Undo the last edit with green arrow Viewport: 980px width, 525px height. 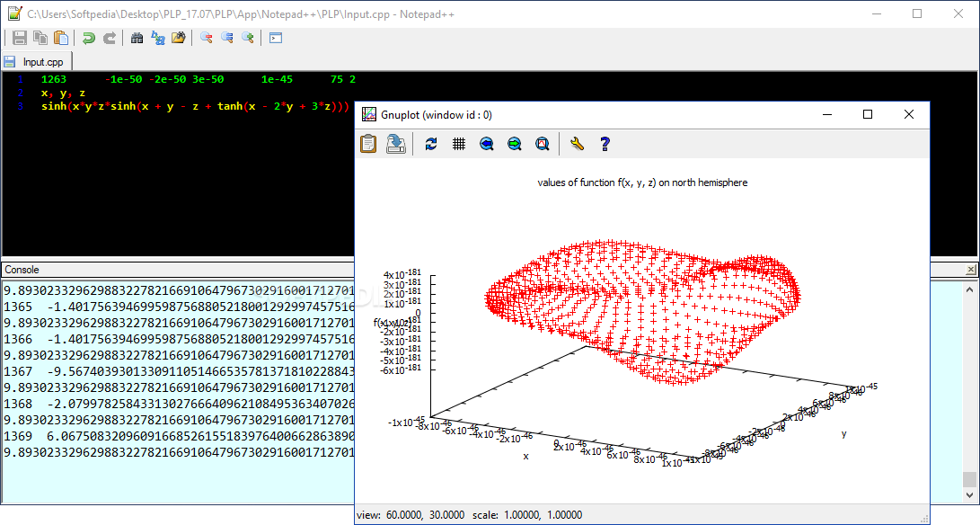pyautogui.click(x=89, y=38)
